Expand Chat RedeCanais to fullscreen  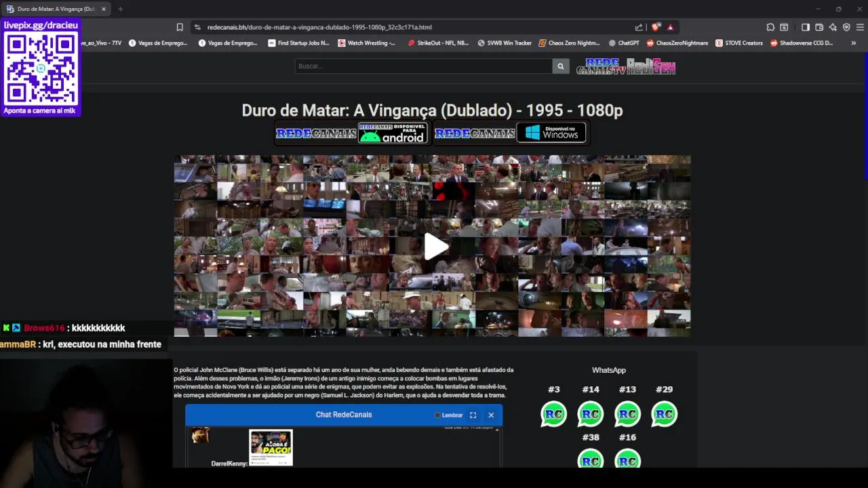[473, 415]
